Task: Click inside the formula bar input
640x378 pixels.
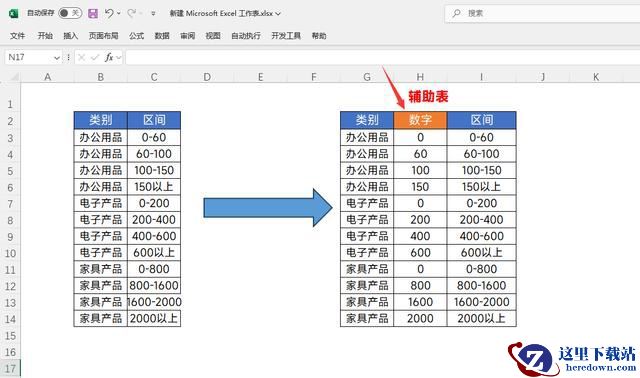Action: (x=382, y=58)
